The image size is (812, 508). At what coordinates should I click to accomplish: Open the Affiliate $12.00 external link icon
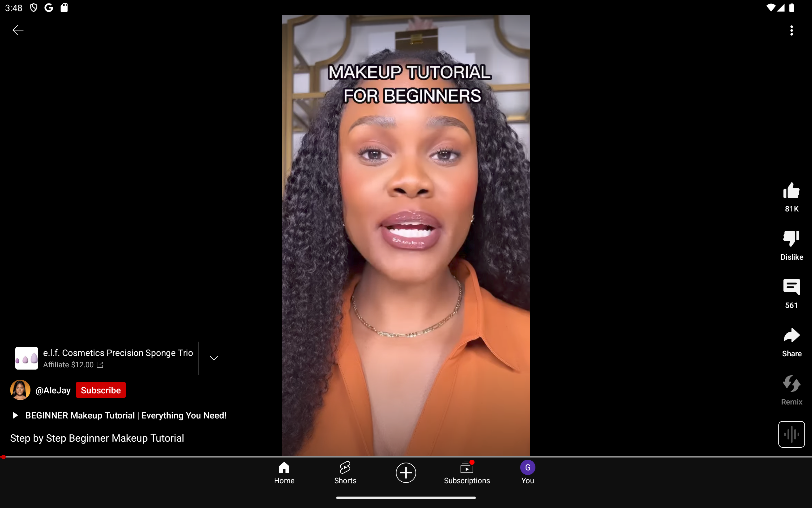click(100, 365)
